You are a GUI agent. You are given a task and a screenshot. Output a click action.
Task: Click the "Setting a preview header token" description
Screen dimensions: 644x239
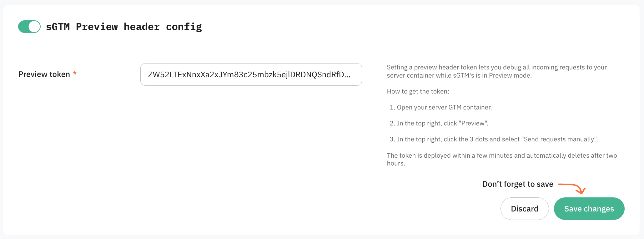click(x=496, y=68)
